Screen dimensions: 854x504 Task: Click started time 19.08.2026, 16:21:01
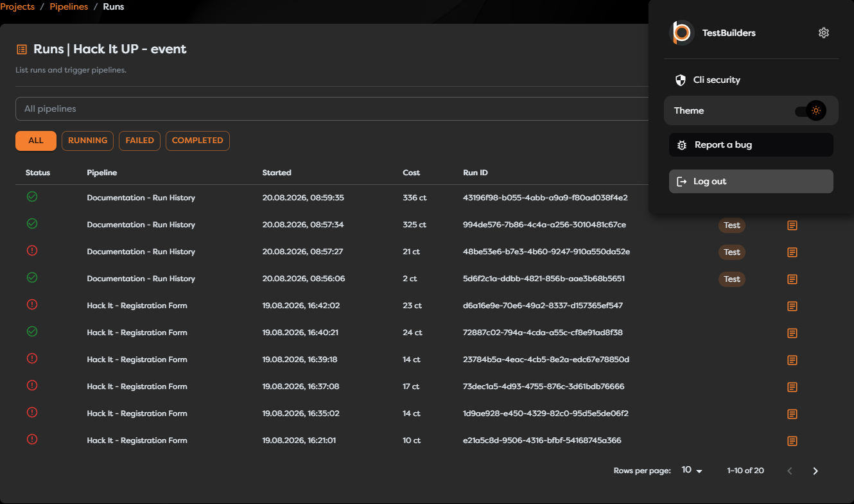point(299,440)
